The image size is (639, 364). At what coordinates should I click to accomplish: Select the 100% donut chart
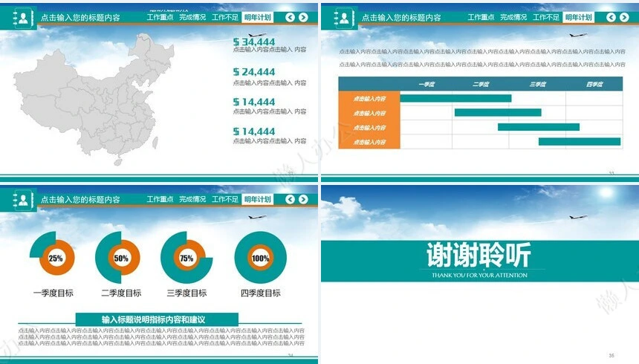(x=260, y=258)
